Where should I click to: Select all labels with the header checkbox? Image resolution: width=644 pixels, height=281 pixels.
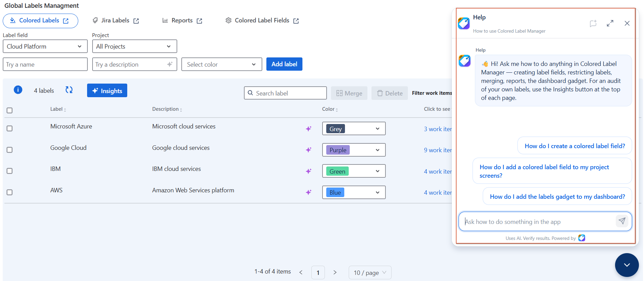coord(10,110)
